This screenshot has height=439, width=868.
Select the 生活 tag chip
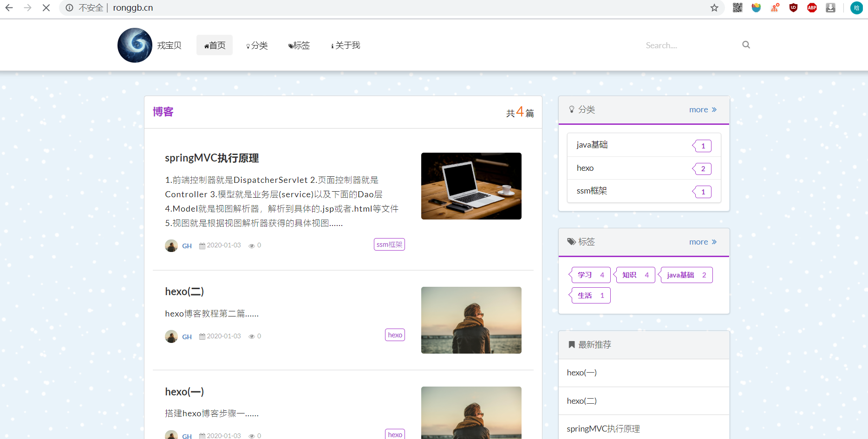590,295
